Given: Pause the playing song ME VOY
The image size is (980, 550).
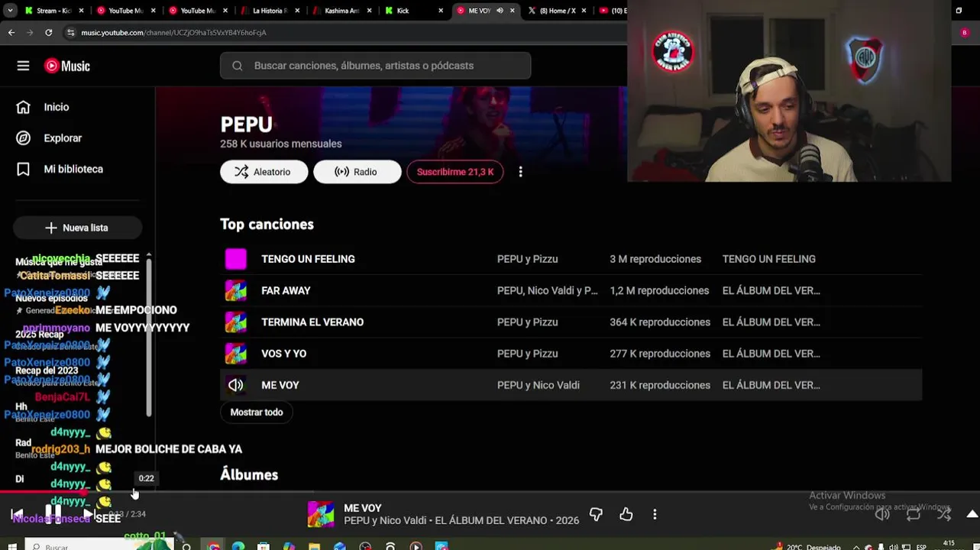Looking at the screenshot, I should click(53, 514).
